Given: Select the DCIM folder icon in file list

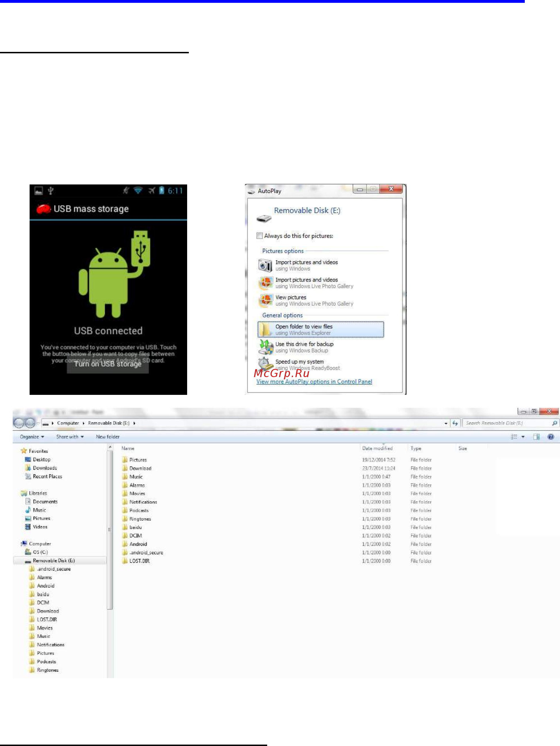Looking at the screenshot, I should pos(125,536).
